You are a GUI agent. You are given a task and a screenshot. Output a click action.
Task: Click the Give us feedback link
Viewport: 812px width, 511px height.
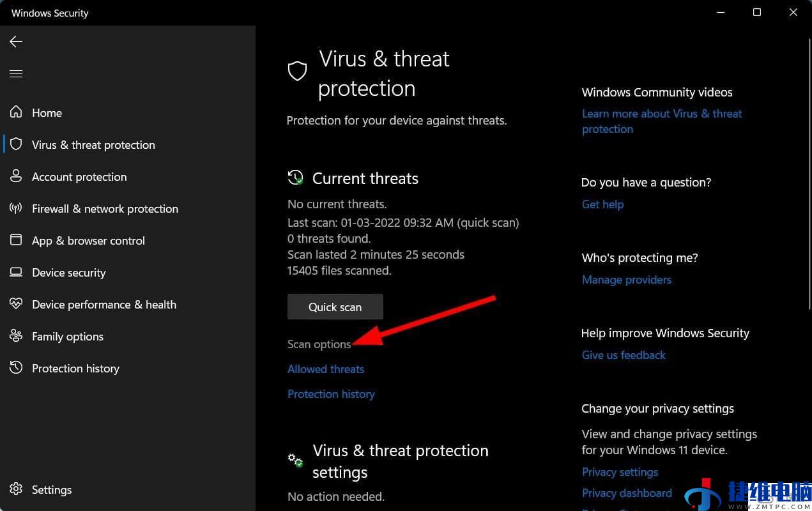pyautogui.click(x=624, y=355)
